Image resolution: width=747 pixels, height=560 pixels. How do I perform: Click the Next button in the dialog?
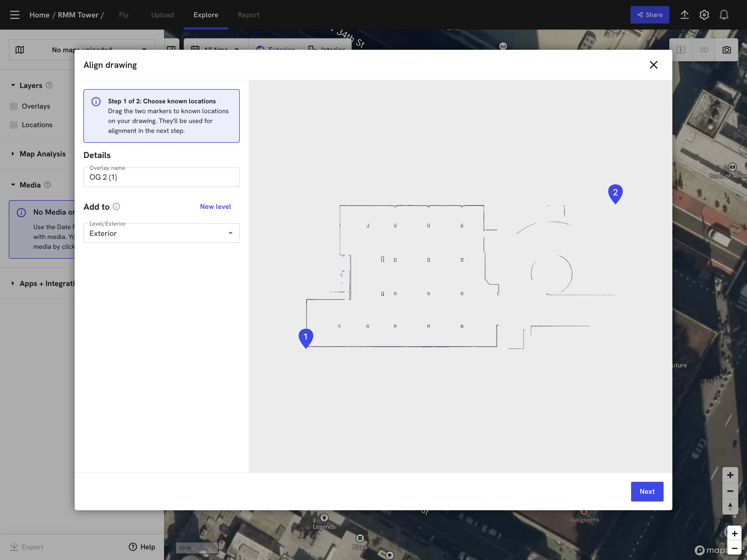tap(647, 491)
